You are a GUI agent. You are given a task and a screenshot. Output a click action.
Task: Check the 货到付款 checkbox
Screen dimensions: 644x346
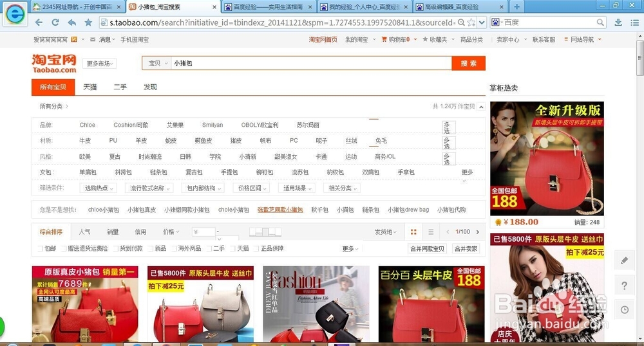[116, 248]
